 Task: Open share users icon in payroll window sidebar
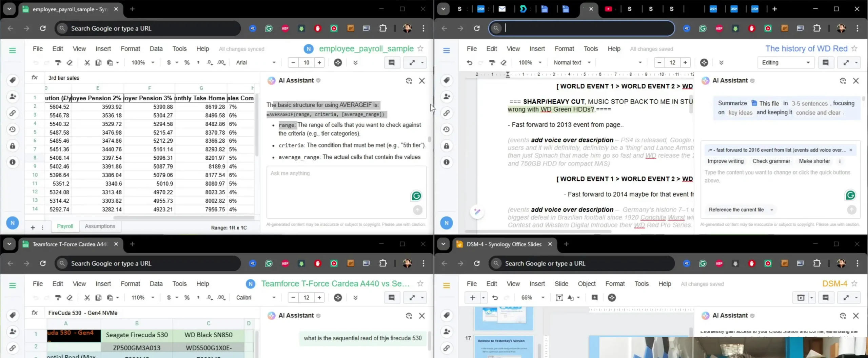[x=13, y=97]
